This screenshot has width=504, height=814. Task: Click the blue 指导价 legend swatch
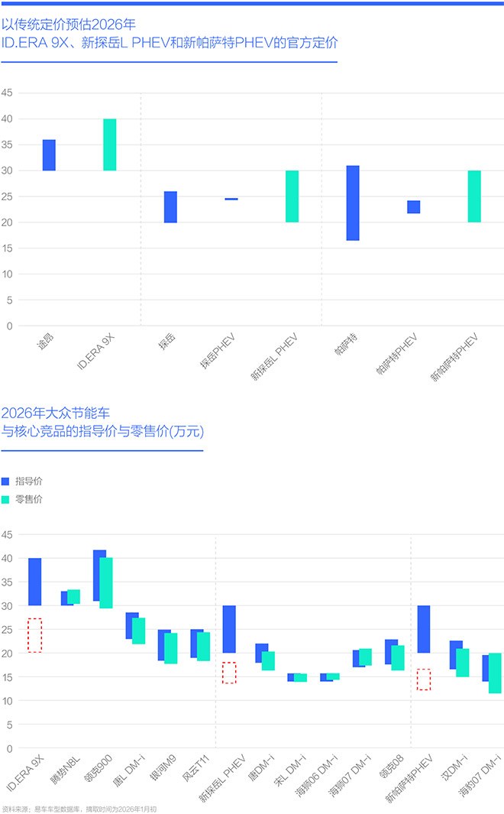(6, 481)
